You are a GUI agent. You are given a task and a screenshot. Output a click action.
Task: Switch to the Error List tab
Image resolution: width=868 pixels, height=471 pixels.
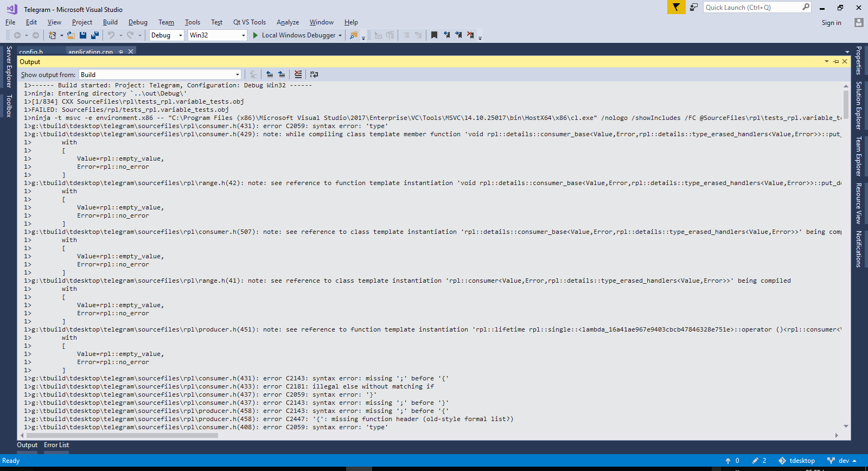56,445
